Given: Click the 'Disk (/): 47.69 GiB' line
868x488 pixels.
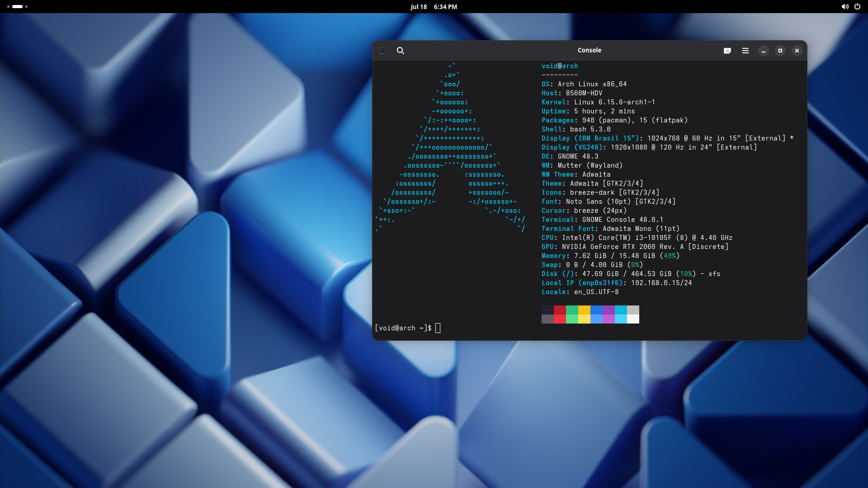Looking at the screenshot, I should [x=631, y=274].
